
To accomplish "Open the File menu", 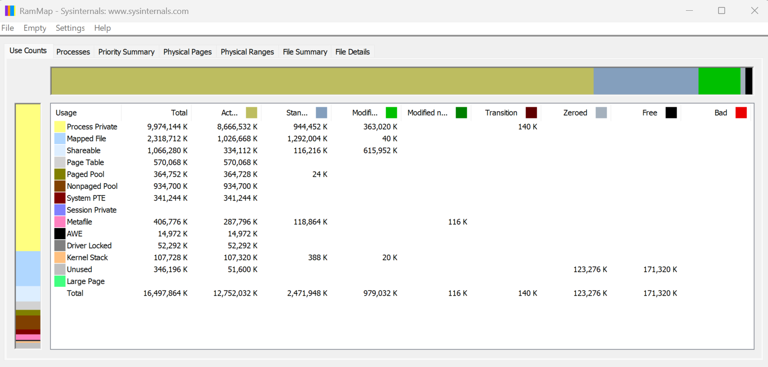I will click(x=7, y=28).
